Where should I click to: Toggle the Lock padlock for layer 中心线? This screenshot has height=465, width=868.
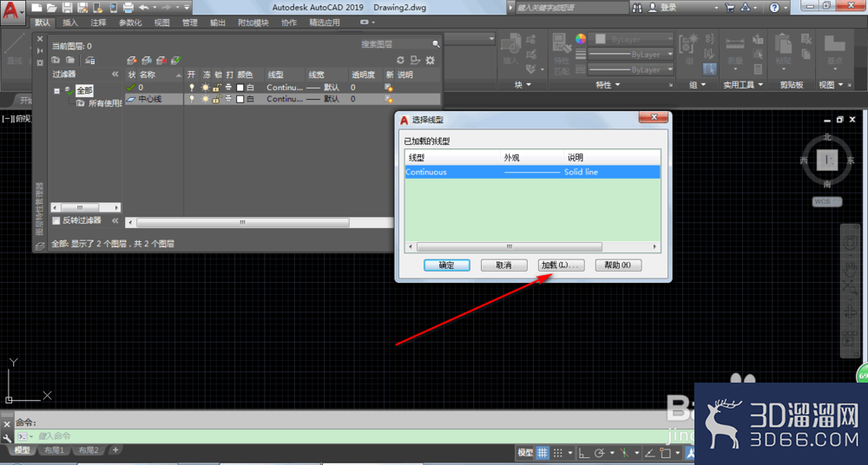pyautogui.click(x=217, y=99)
